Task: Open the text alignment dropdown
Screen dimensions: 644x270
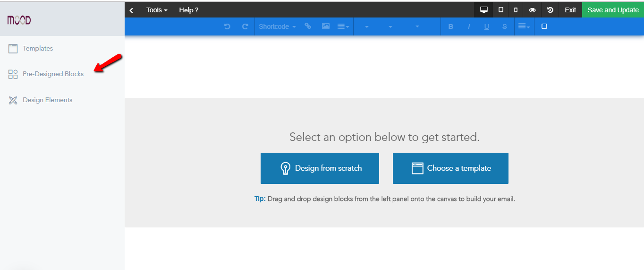Action: (524, 26)
